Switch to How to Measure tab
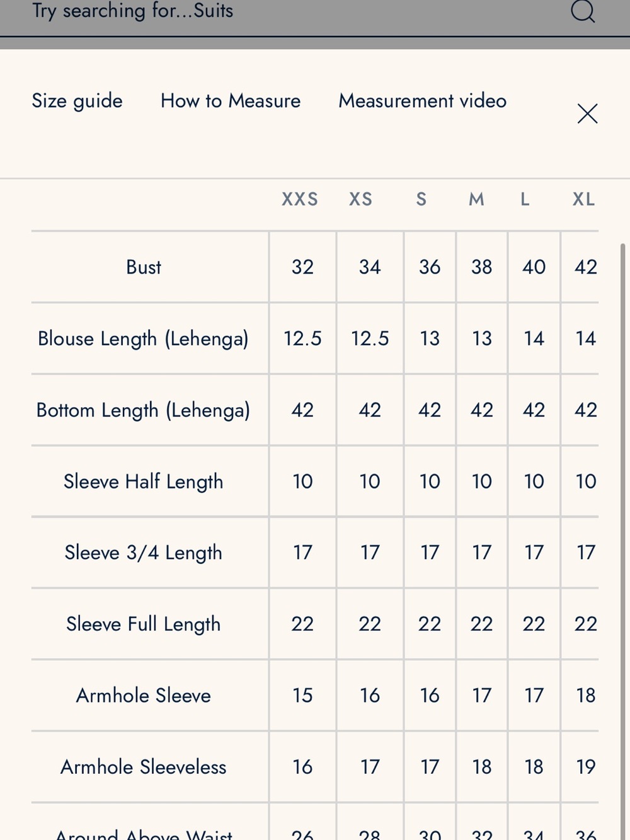This screenshot has height=840, width=630. [x=231, y=101]
